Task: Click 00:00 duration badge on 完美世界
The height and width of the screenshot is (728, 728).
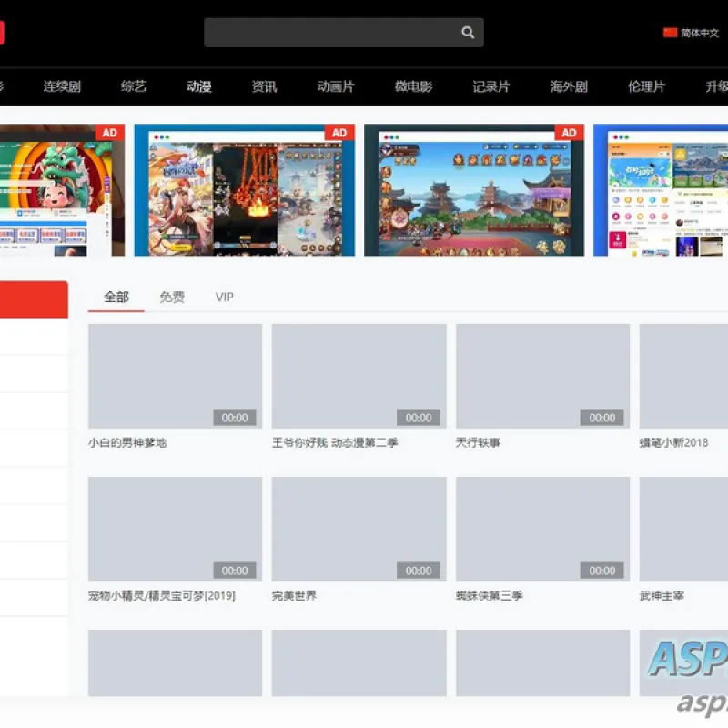Action: click(419, 571)
